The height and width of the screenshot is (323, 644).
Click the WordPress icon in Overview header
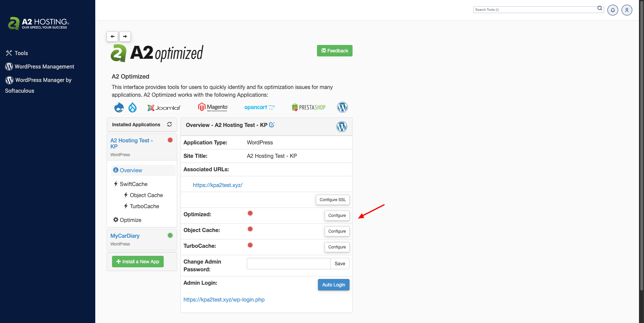tap(342, 127)
